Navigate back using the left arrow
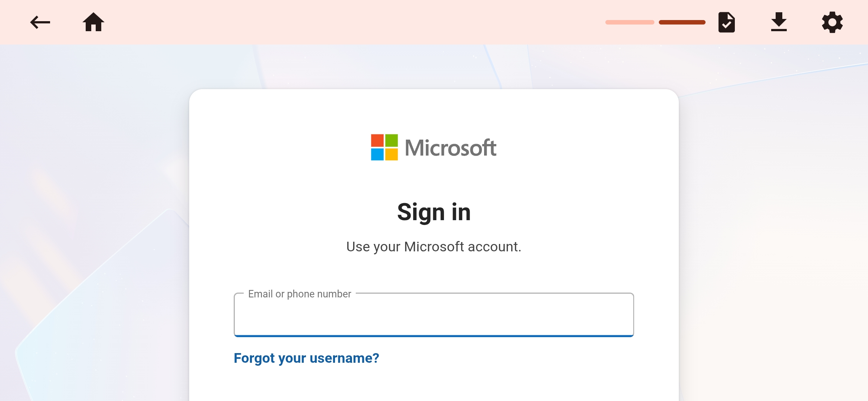 [39, 22]
